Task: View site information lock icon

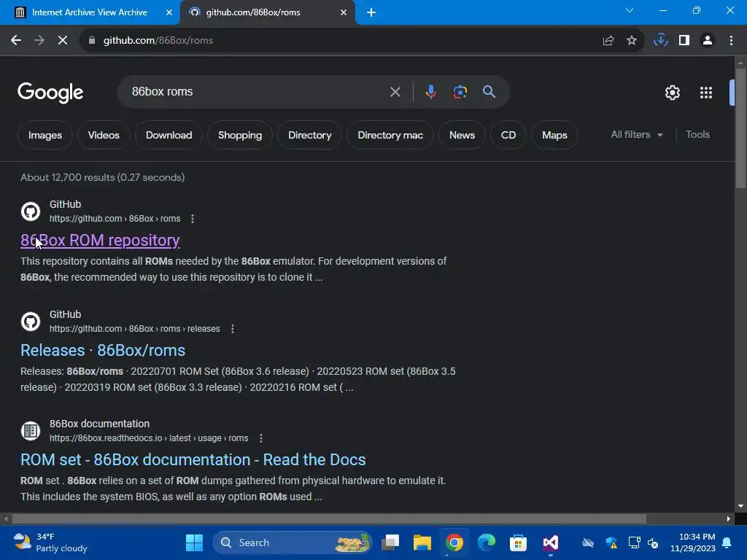Action: (92, 41)
